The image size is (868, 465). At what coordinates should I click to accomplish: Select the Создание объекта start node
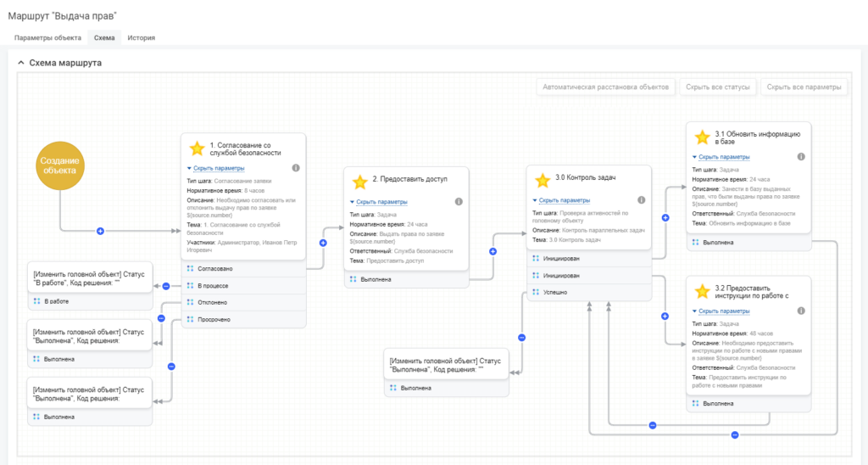coord(60,165)
